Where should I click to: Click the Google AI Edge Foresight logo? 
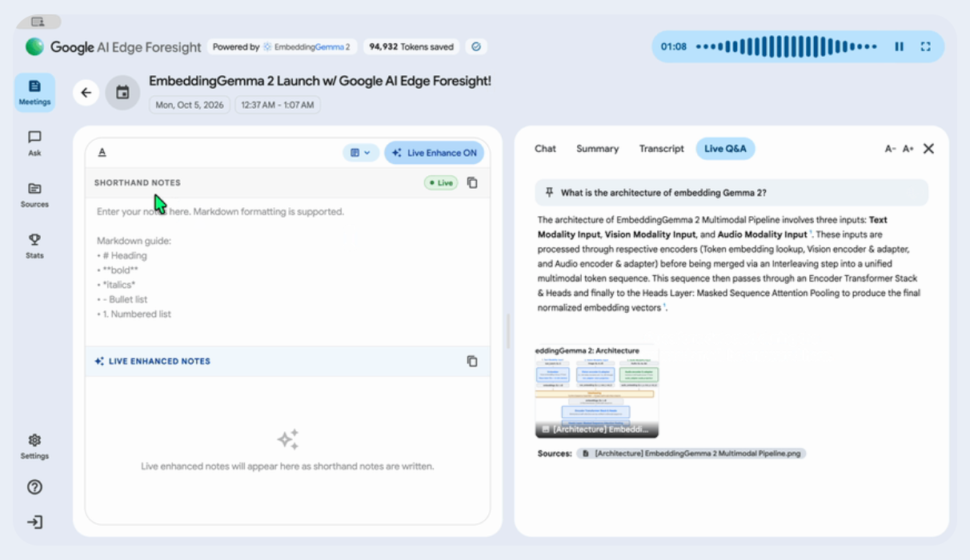113,47
